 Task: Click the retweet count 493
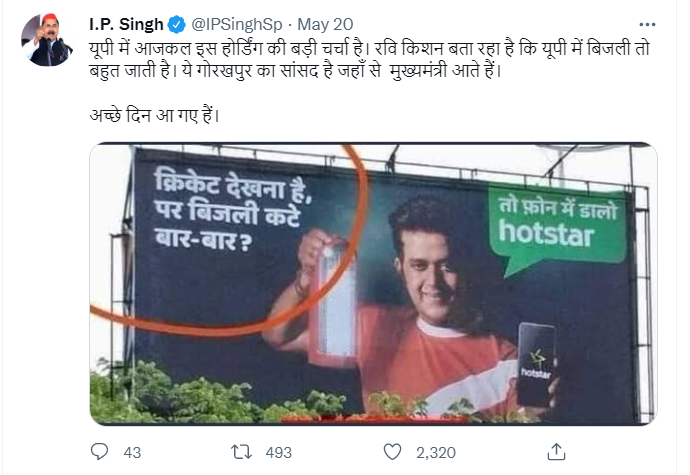278,452
